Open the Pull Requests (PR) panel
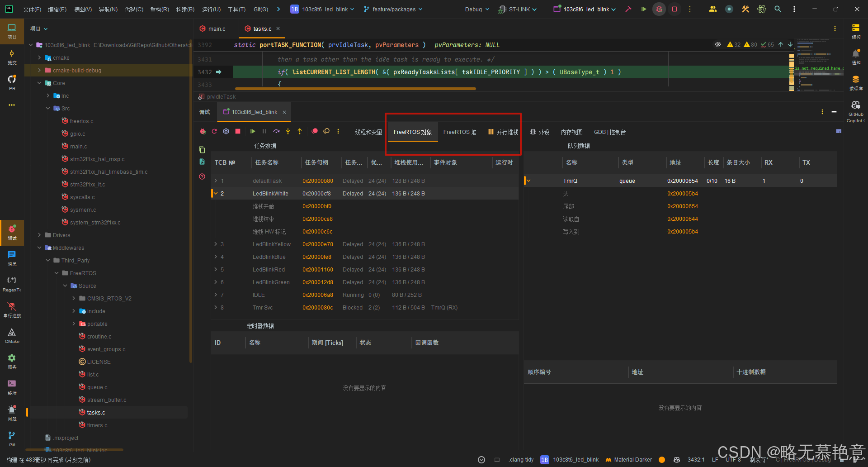This screenshot has height=467, width=868. click(x=12, y=83)
